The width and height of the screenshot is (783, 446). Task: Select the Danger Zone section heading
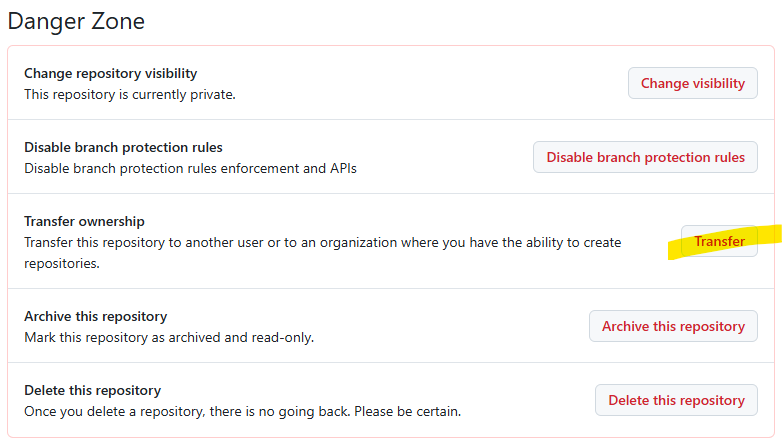(x=77, y=20)
